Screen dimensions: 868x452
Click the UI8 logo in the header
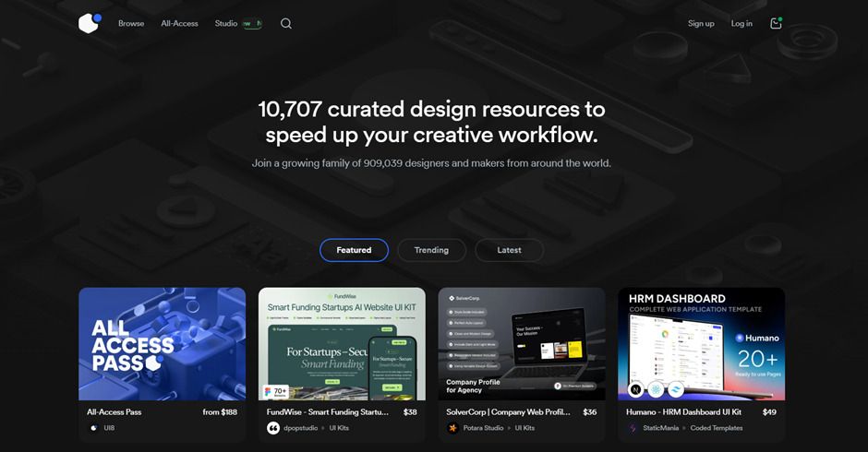89,23
